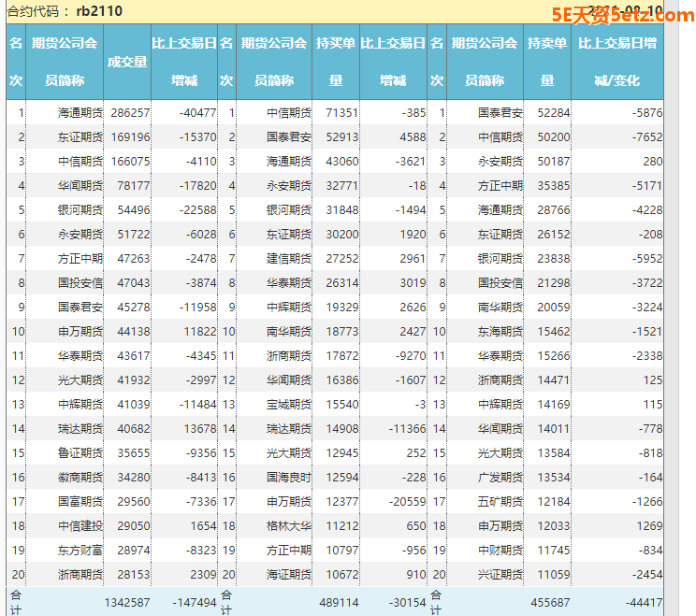Image resolution: width=696 pixels, height=616 pixels.
Task: Select 中信期货 at rank 1 of buy positions
Action: pos(289,112)
